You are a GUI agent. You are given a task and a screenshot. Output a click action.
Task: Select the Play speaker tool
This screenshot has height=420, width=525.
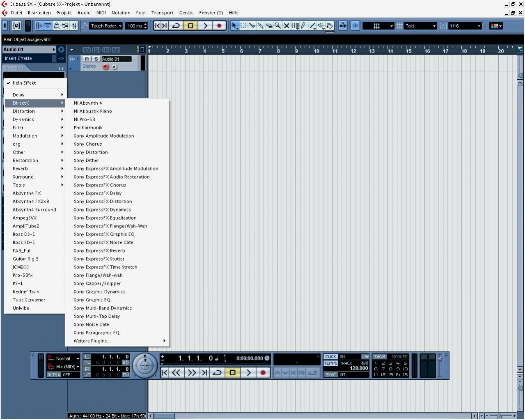[x=321, y=26]
